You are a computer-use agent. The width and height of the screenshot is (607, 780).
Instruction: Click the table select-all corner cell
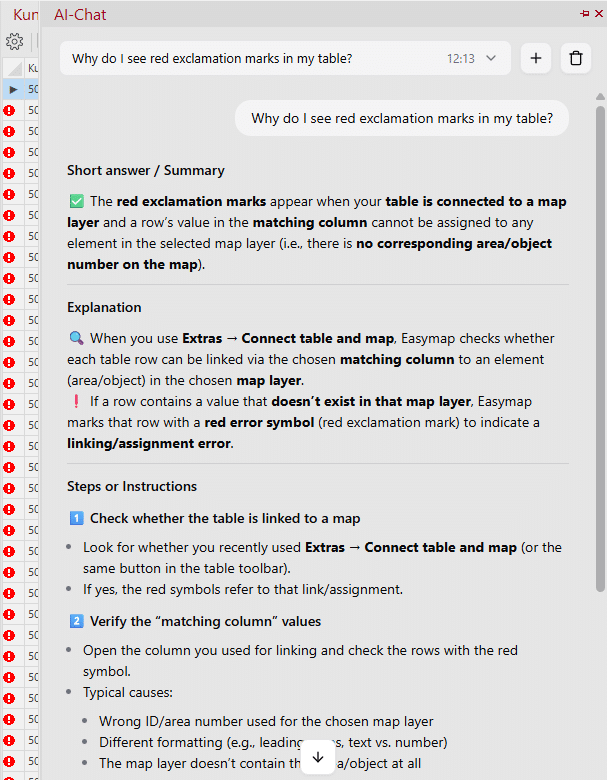(x=13, y=68)
